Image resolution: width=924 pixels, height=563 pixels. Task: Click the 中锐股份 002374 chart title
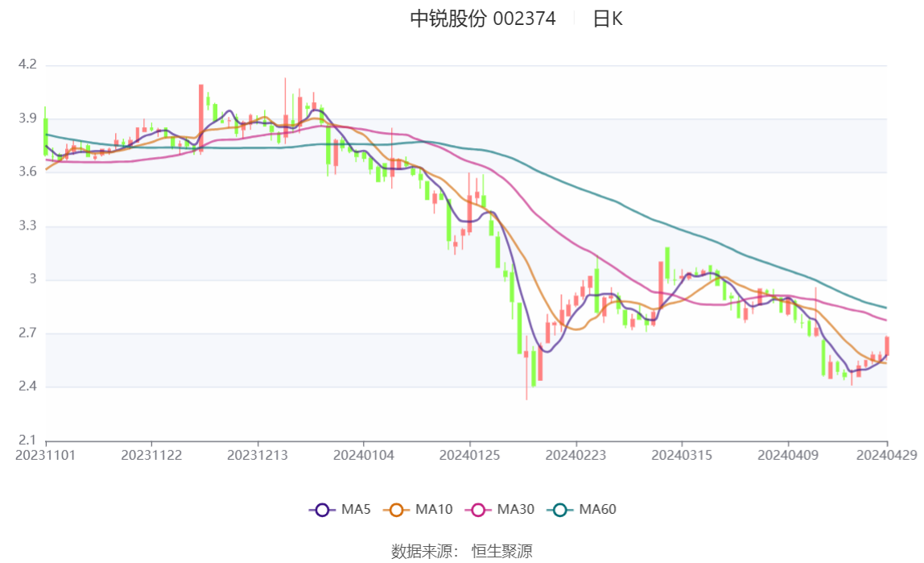[x=483, y=19]
